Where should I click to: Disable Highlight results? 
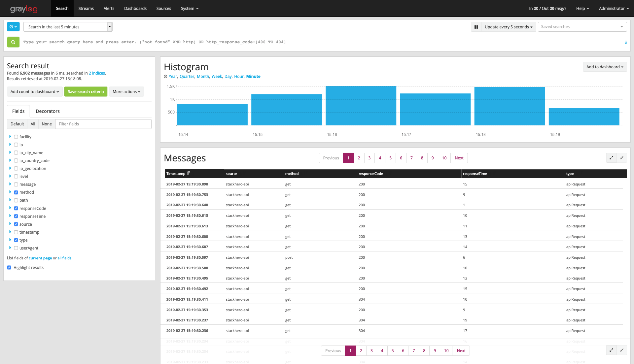pyautogui.click(x=9, y=267)
